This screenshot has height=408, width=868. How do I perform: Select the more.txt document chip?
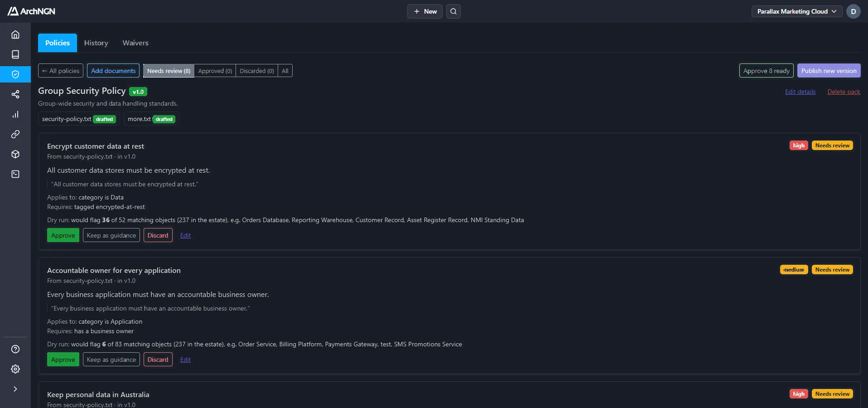coord(151,119)
